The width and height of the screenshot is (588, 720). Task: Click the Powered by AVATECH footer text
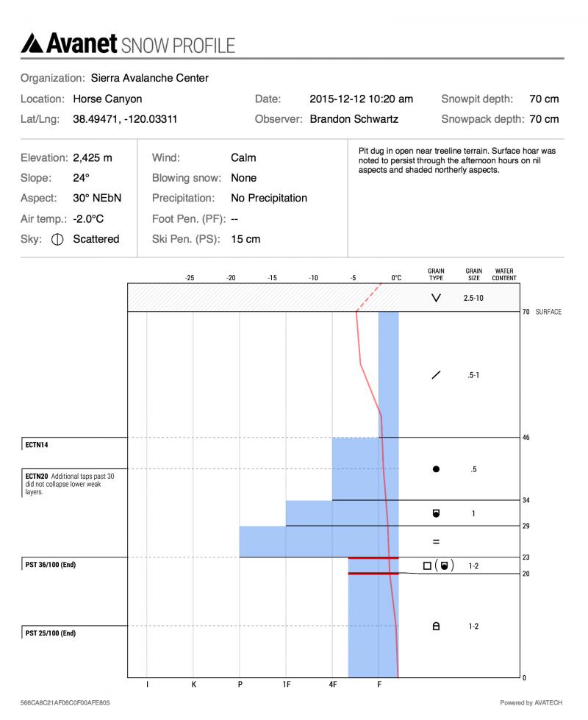point(531,703)
